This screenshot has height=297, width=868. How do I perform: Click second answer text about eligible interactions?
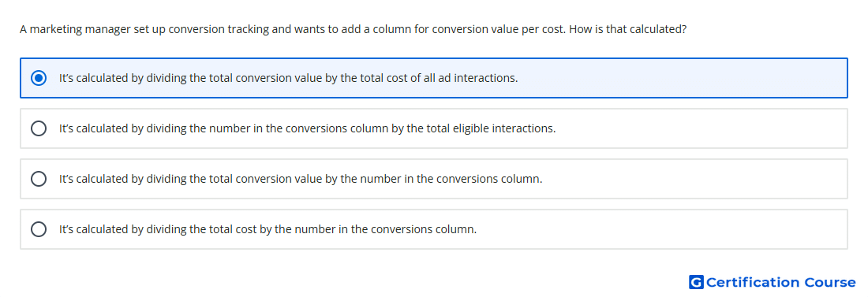click(x=307, y=128)
